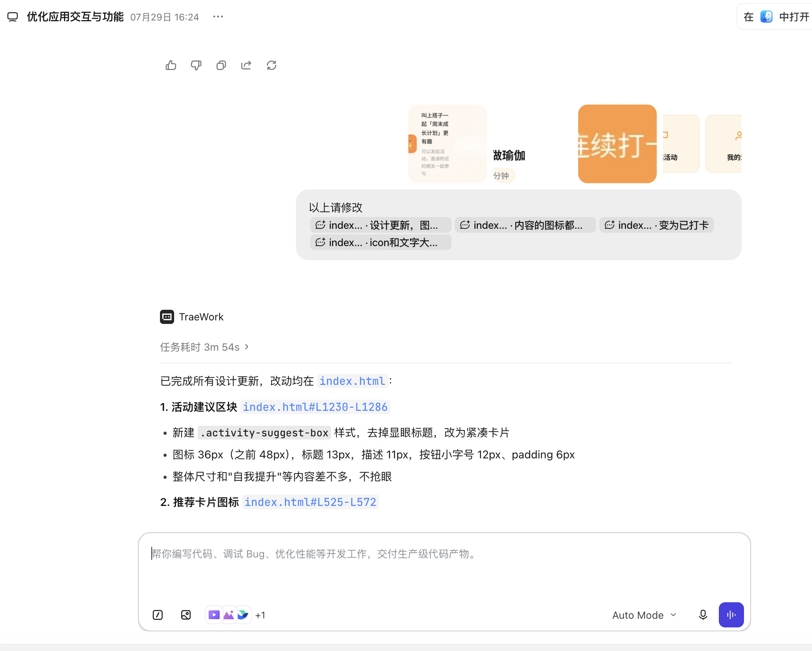Open the Auto Mode dropdown
This screenshot has width=812, height=651.
coord(645,615)
